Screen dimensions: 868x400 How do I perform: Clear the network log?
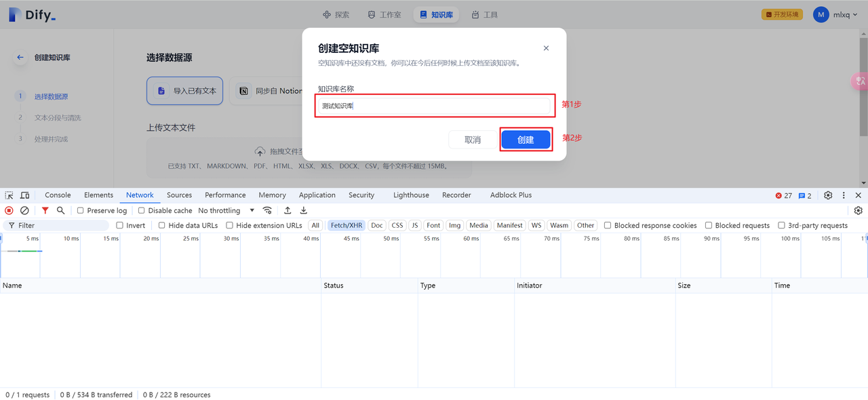click(24, 211)
